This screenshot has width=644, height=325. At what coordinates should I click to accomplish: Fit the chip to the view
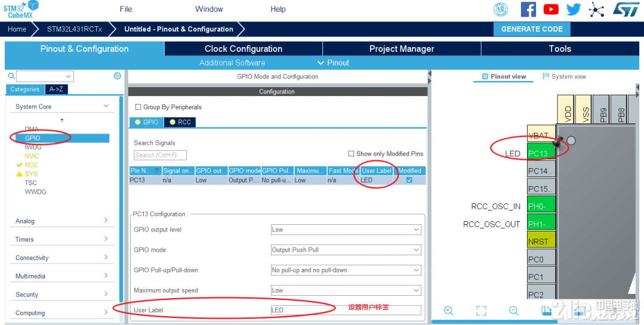[x=481, y=311]
